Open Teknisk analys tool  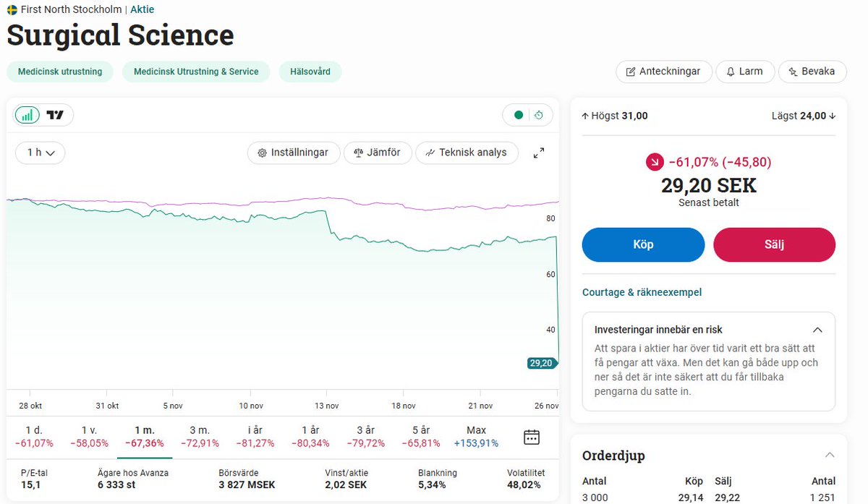(467, 153)
